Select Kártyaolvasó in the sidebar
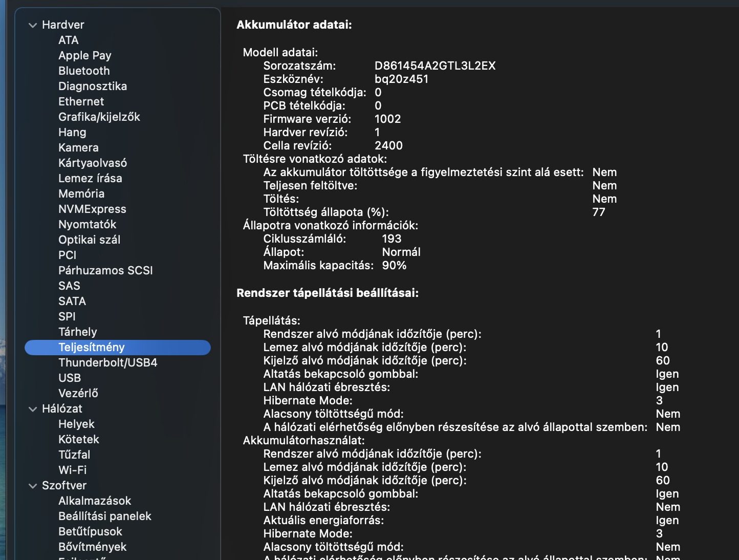 93,163
